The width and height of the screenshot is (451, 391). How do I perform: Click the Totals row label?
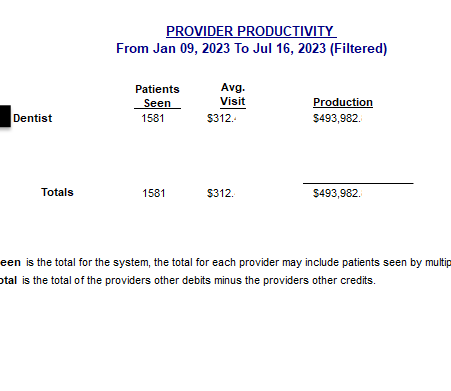(57, 192)
